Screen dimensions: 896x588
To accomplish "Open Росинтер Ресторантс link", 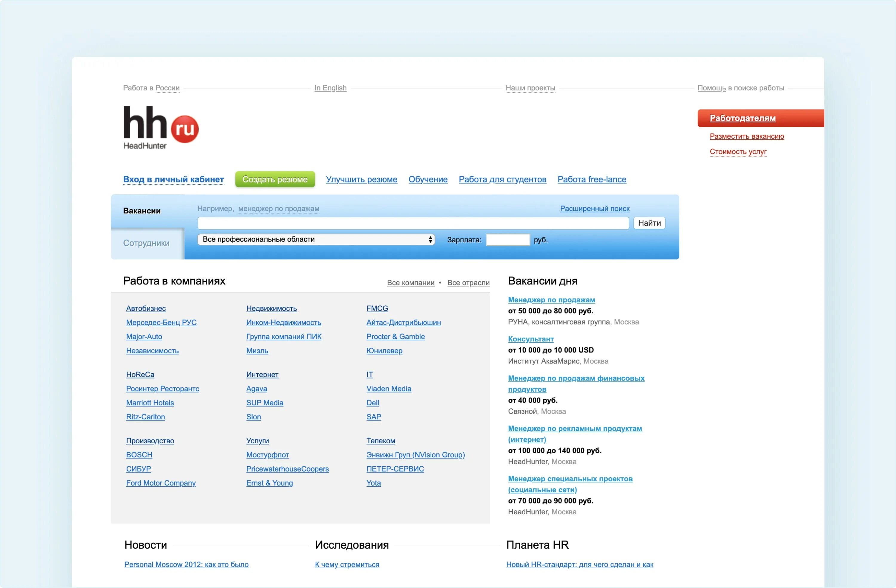I will click(163, 389).
